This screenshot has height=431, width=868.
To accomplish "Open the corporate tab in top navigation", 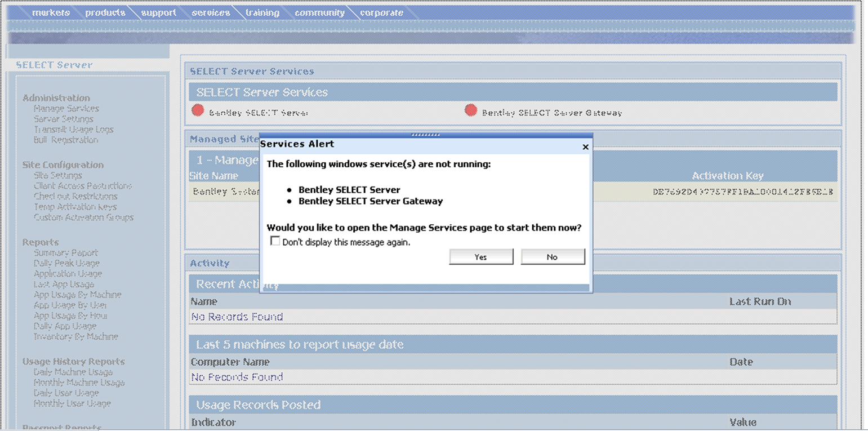I will [381, 12].
